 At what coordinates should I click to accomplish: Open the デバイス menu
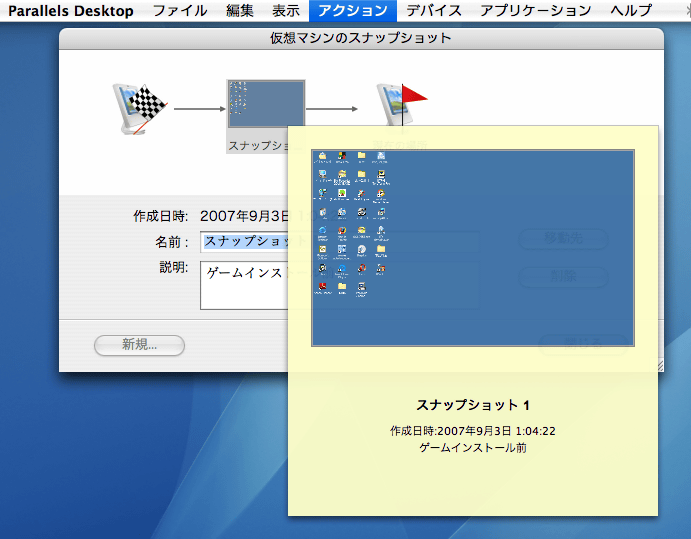[434, 11]
